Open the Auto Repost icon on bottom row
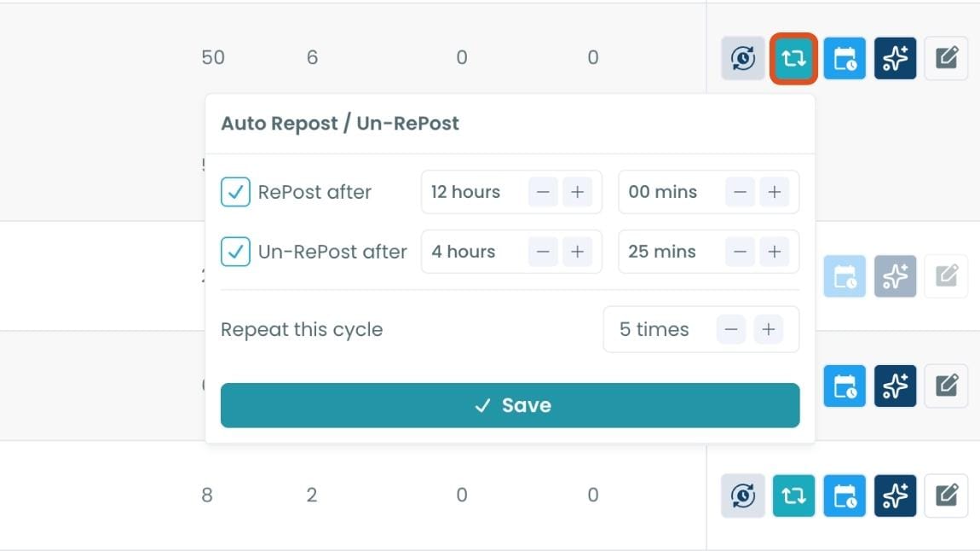980x551 pixels. coord(793,496)
